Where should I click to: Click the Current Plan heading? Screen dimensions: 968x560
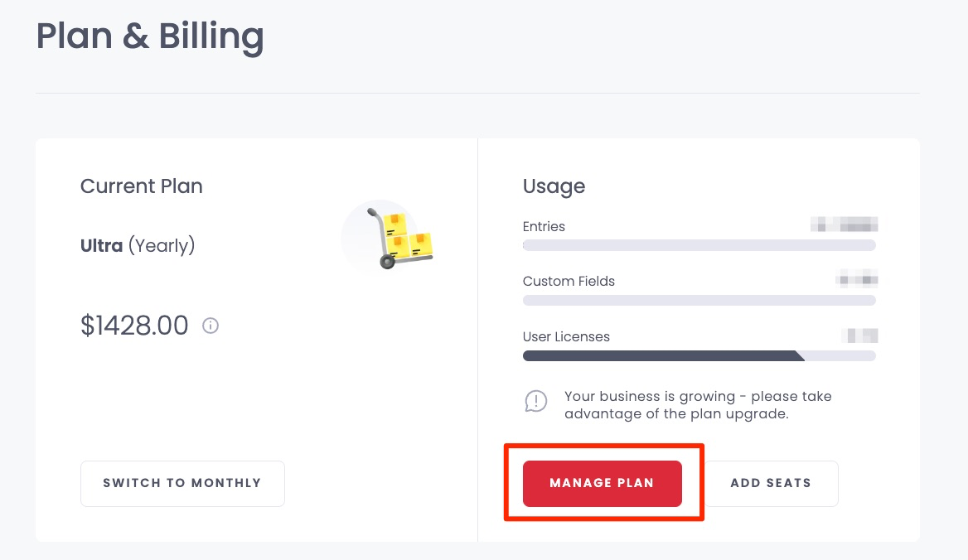click(142, 186)
